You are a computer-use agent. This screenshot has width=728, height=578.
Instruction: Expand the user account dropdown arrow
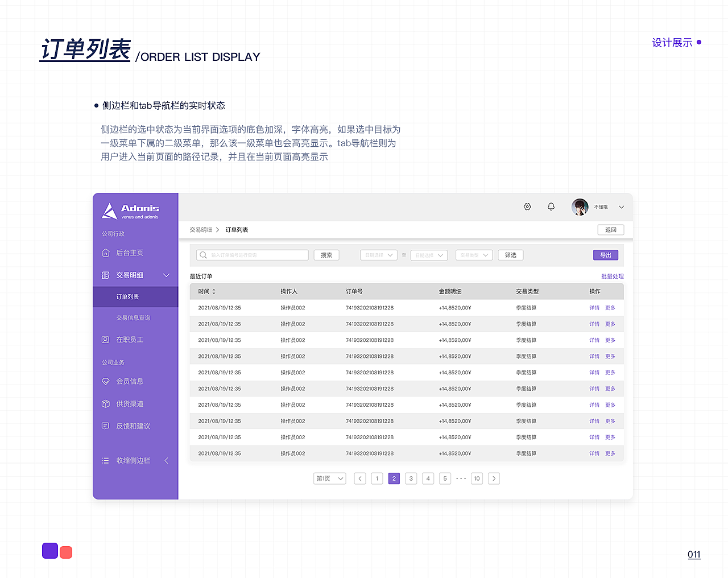click(x=622, y=207)
